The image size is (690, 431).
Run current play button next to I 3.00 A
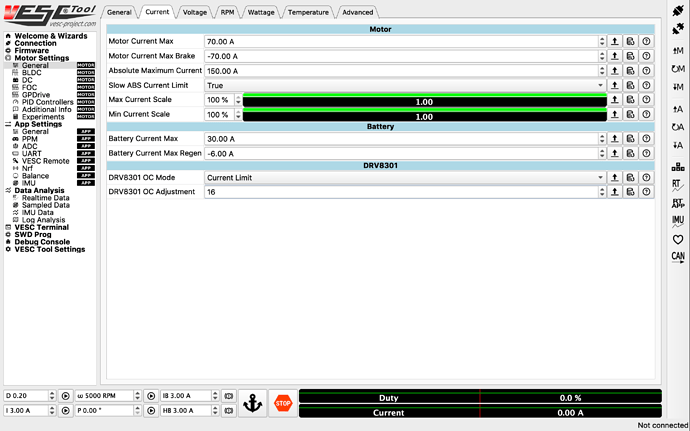[x=66, y=411]
